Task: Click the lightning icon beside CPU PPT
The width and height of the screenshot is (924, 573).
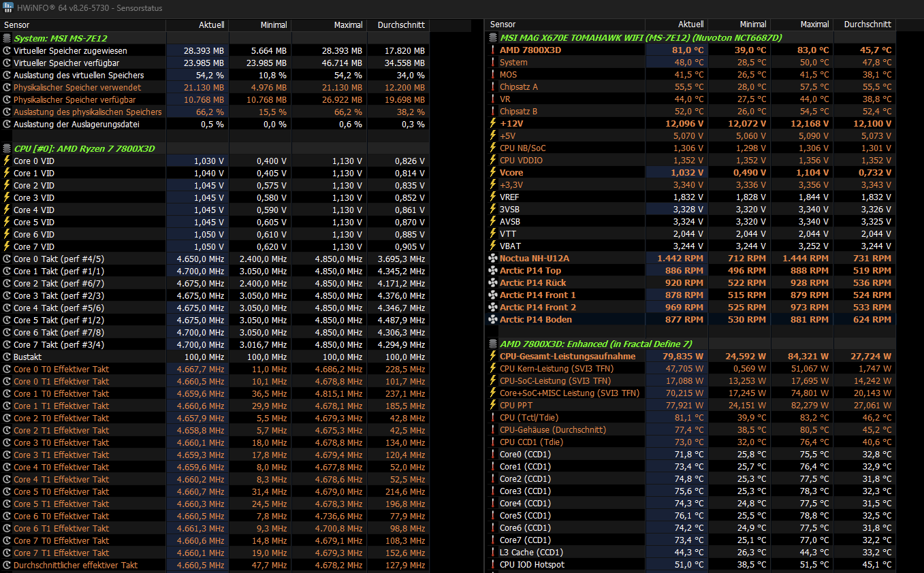Action: [493, 406]
